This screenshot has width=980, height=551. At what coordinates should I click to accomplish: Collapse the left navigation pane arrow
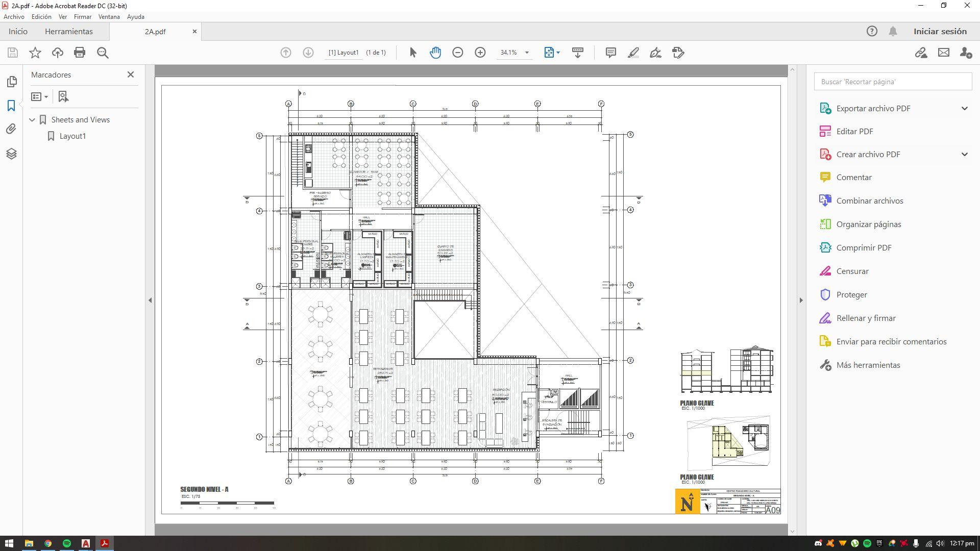pyautogui.click(x=150, y=300)
